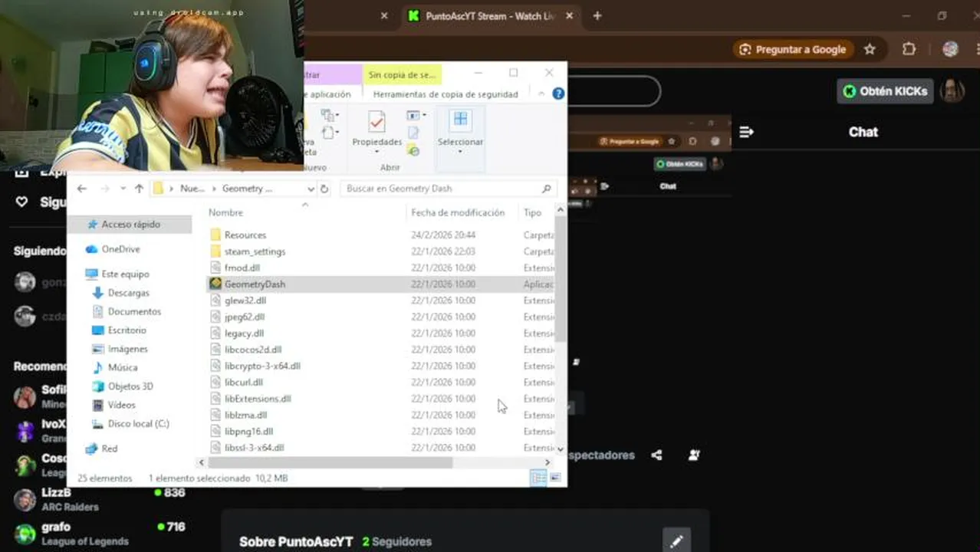Open Imágenes in navigation pane

point(120,349)
